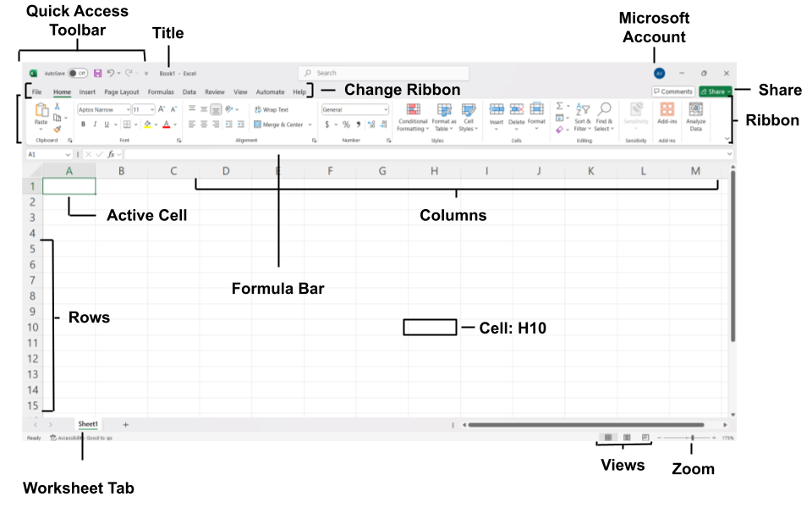
Task: Toggle Wrap Text in the Alignment group
Action: (x=272, y=109)
